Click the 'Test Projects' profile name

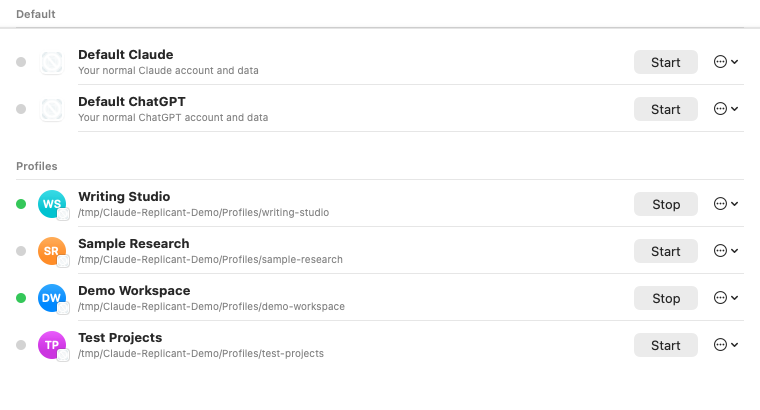click(120, 337)
